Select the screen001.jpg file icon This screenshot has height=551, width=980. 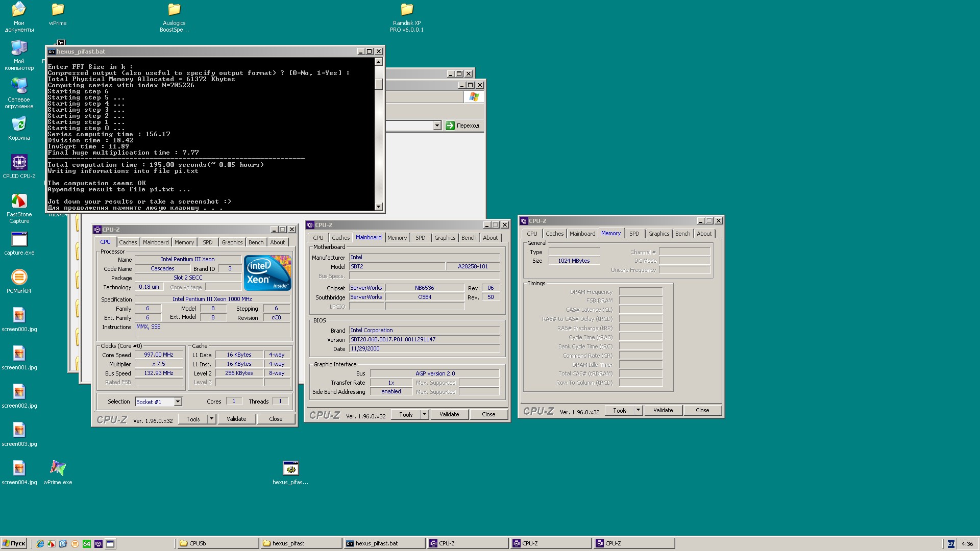(19, 358)
